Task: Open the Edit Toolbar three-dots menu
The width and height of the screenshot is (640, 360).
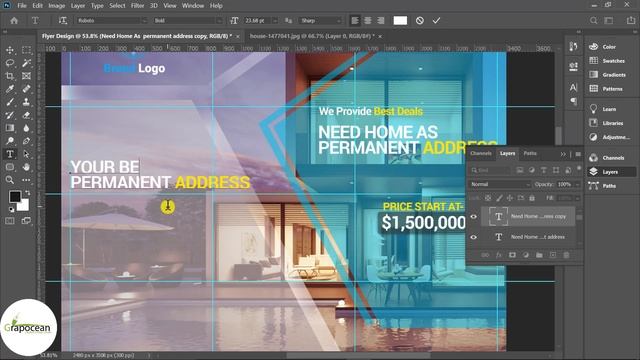Action: coord(27,180)
